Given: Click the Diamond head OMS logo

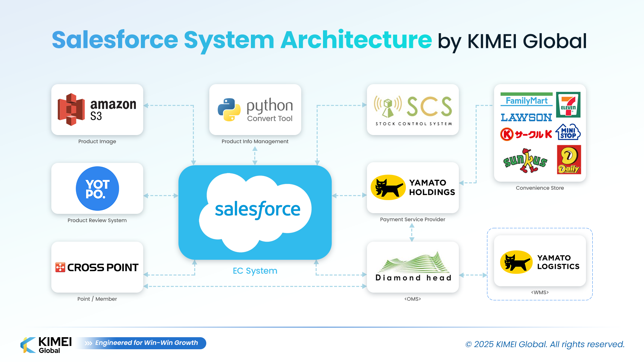Looking at the screenshot, I should tap(413, 267).
